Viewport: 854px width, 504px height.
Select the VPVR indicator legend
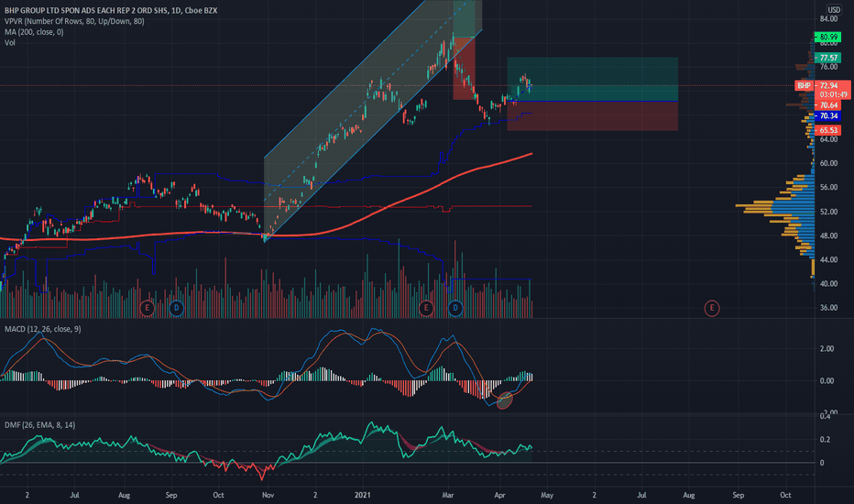[74, 21]
